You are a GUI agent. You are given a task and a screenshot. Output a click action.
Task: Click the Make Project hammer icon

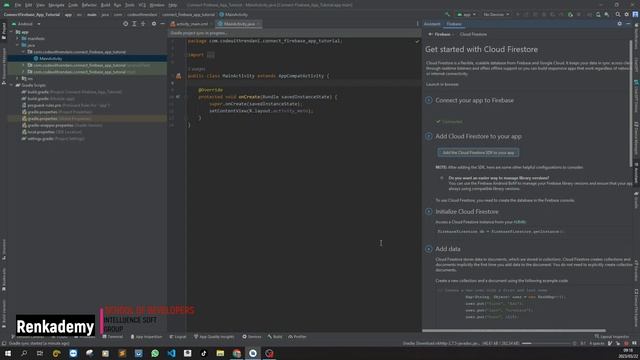click(447, 14)
